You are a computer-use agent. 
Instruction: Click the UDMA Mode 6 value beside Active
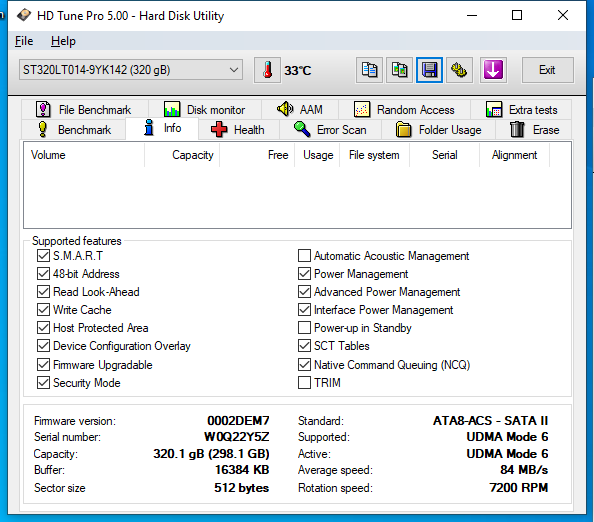507,454
